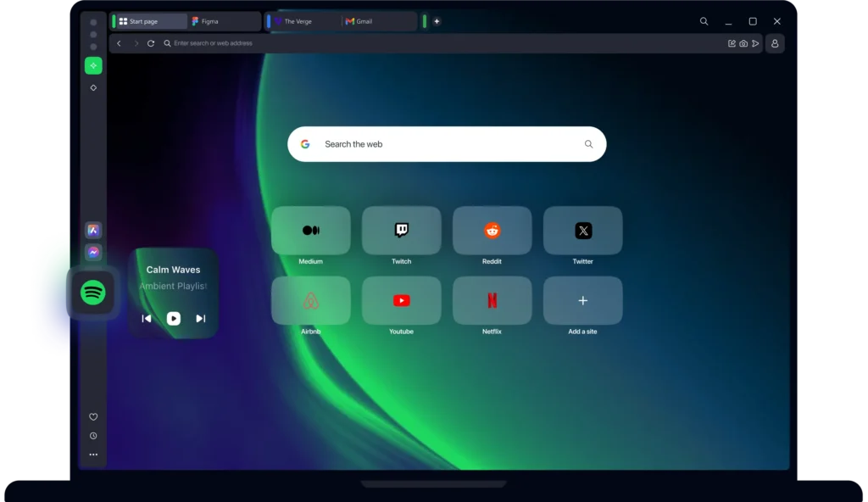The height and width of the screenshot is (502, 868).
Task: Open the profile account icon
Action: pyautogui.click(x=775, y=43)
